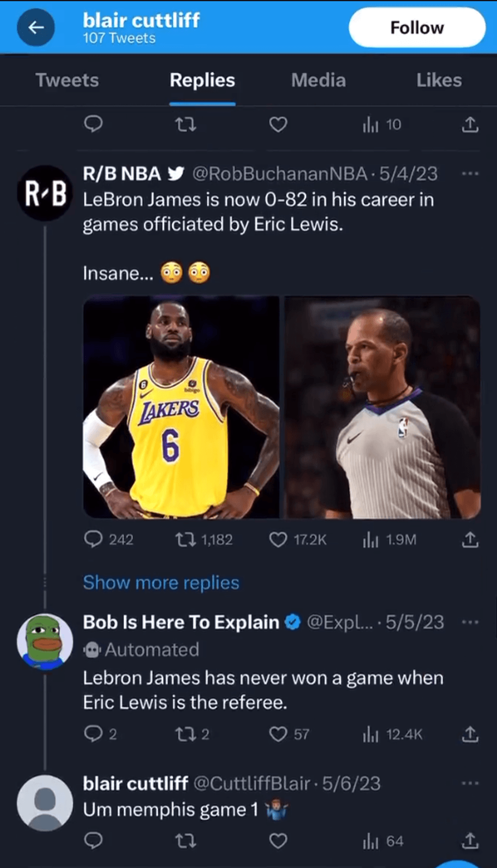This screenshot has height=868, width=497.
Task: Open more options on blair cuttliff's reply
Action: click(x=470, y=783)
